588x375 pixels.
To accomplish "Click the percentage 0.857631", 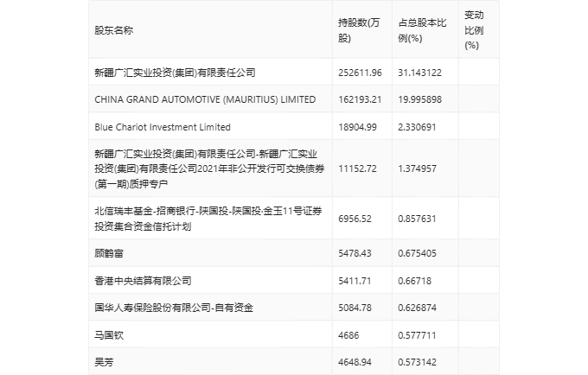I will tap(417, 219).
